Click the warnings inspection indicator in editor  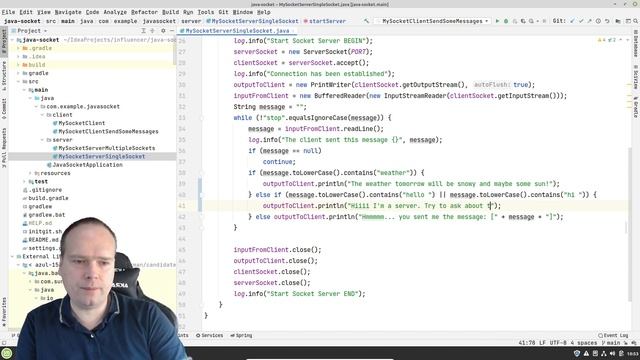pos(607,40)
